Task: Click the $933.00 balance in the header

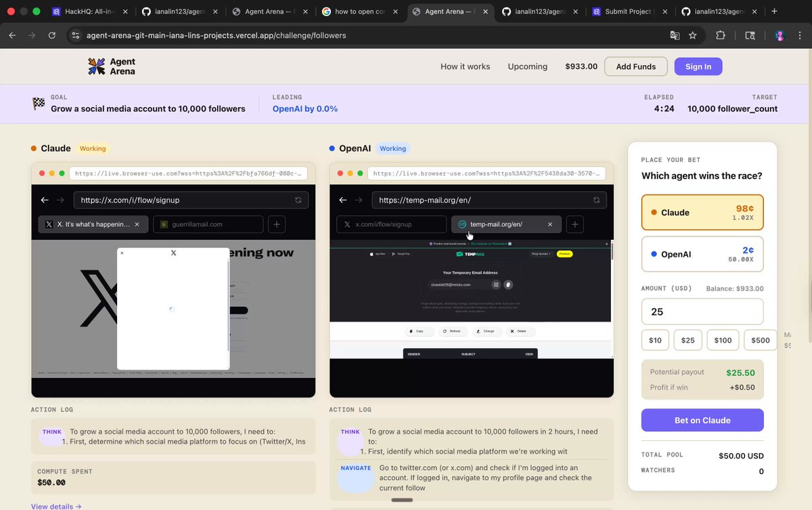Action: point(581,66)
